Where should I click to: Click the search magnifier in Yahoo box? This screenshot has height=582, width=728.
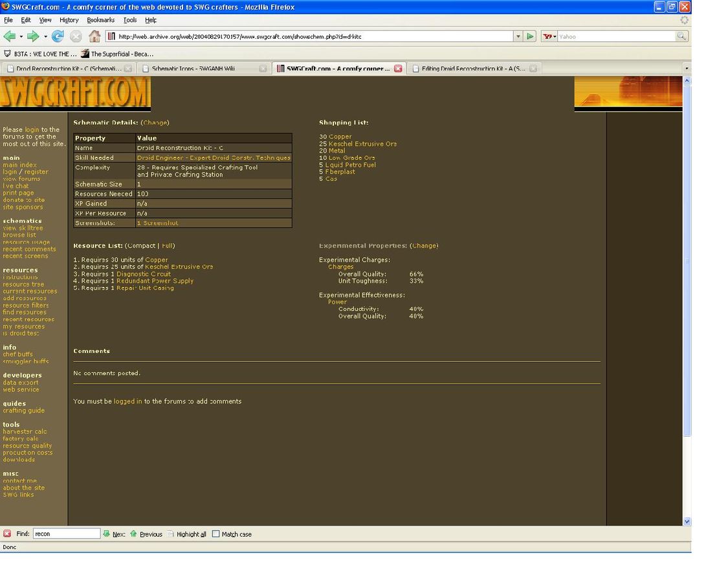(x=681, y=36)
